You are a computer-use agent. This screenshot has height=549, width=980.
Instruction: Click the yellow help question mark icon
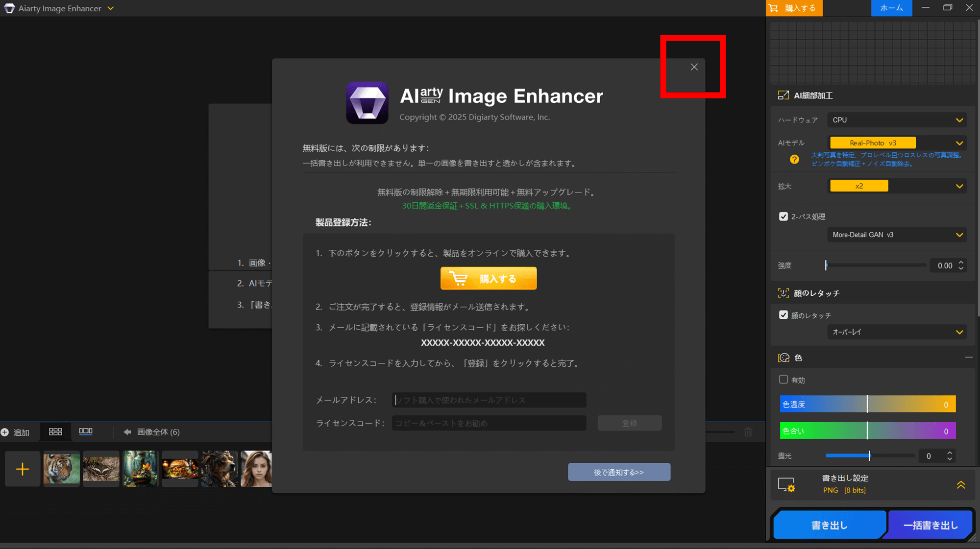tap(794, 160)
